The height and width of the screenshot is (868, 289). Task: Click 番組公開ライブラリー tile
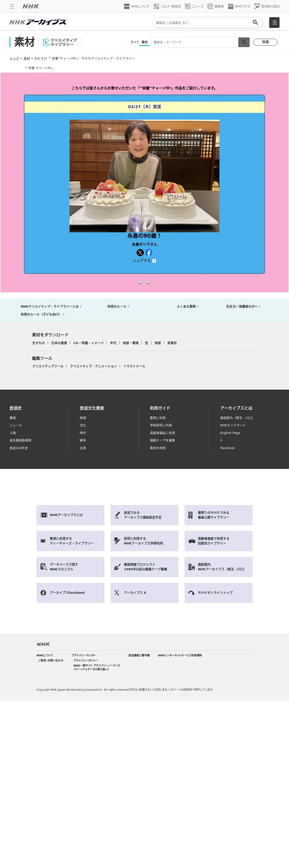pyautogui.click(x=218, y=515)
